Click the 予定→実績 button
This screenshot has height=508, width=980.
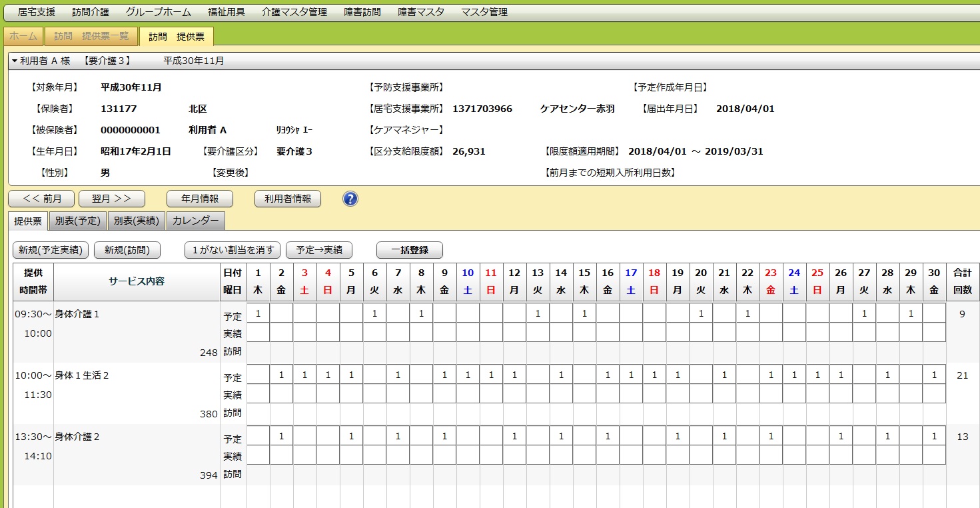click(x=319, y=250)
